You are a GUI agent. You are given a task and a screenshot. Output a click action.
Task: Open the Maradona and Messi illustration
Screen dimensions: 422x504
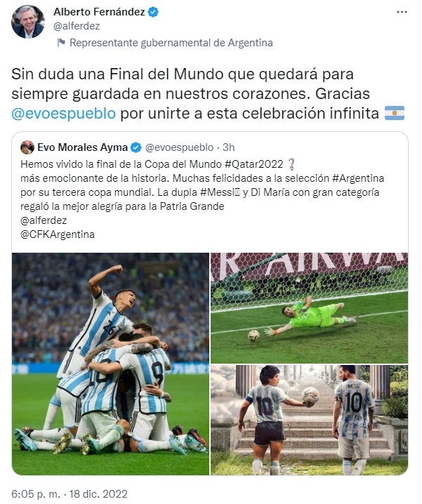click(309, 420)
